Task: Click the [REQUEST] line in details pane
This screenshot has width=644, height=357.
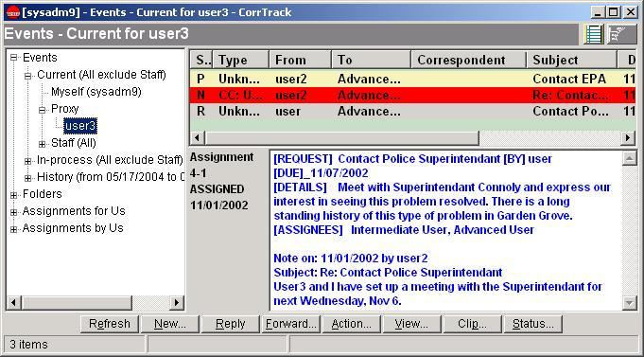Action: tap(412, 159)
